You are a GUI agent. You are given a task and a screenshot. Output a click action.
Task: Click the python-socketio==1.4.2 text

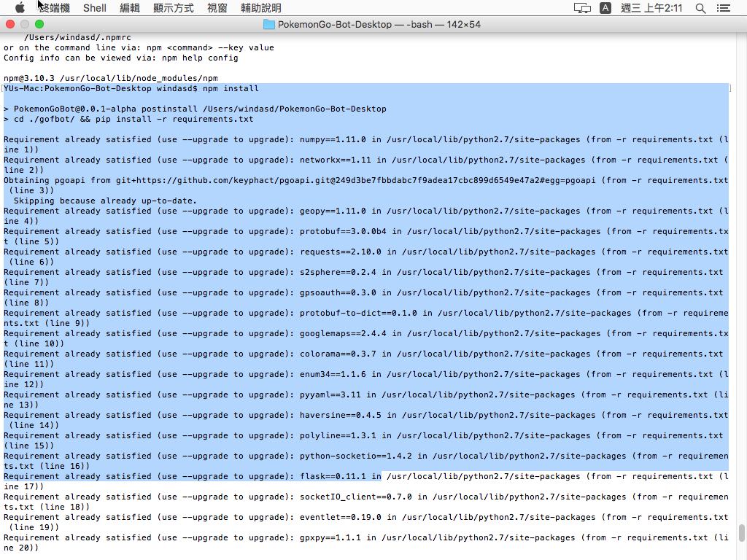[x=355, y=456]
